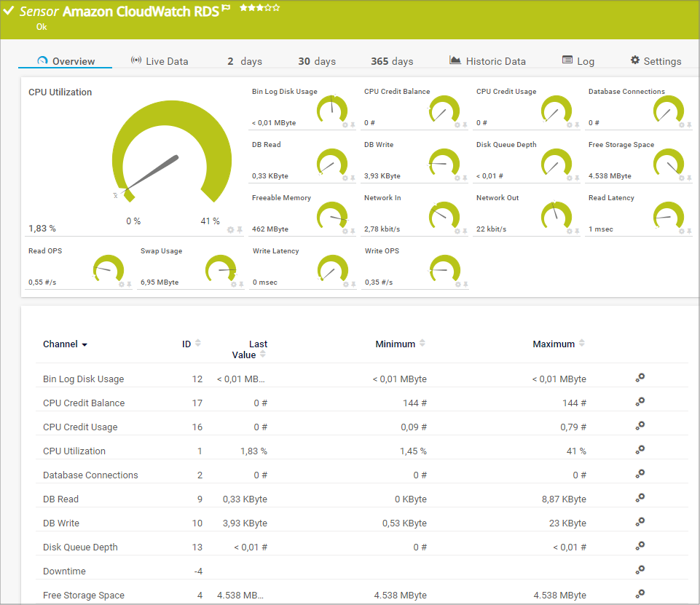This screenshot has width=700, height=605.
Task: Open gear settings for Bin Log Disk Usage row
Action: (640, 378)
